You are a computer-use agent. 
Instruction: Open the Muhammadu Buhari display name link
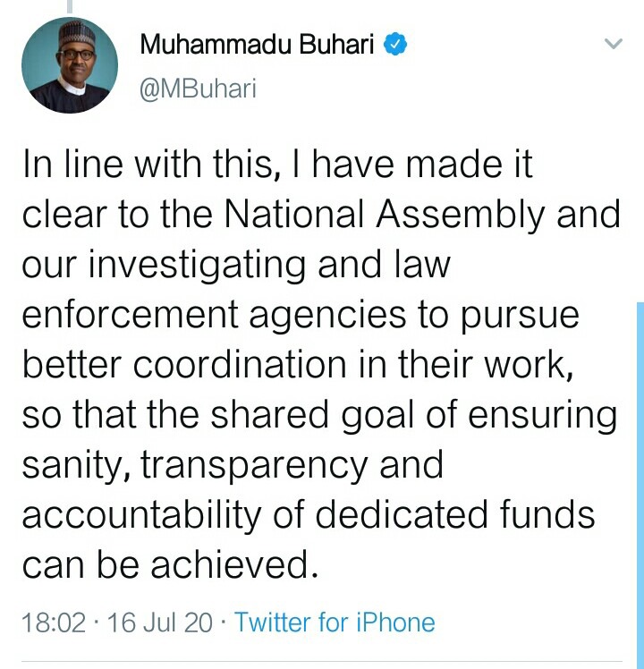pyautogui.click(x=257, y=44)
